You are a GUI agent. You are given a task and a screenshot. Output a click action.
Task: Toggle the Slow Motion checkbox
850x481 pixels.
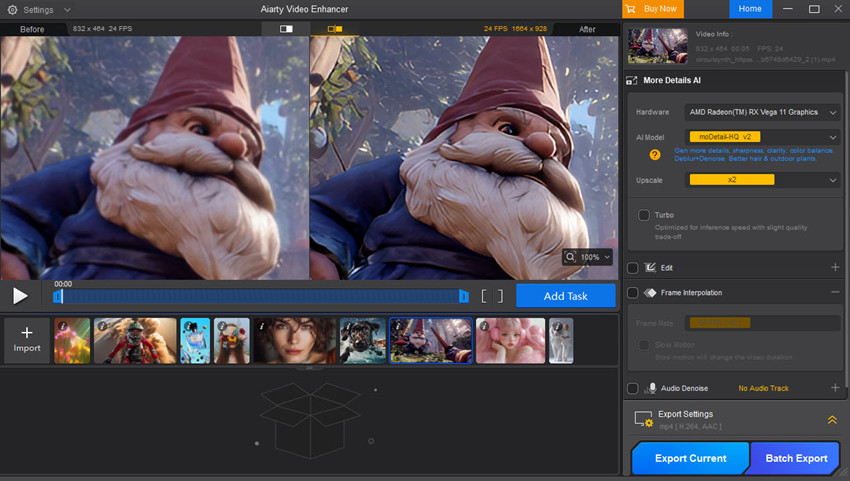(x=643, y=345)
